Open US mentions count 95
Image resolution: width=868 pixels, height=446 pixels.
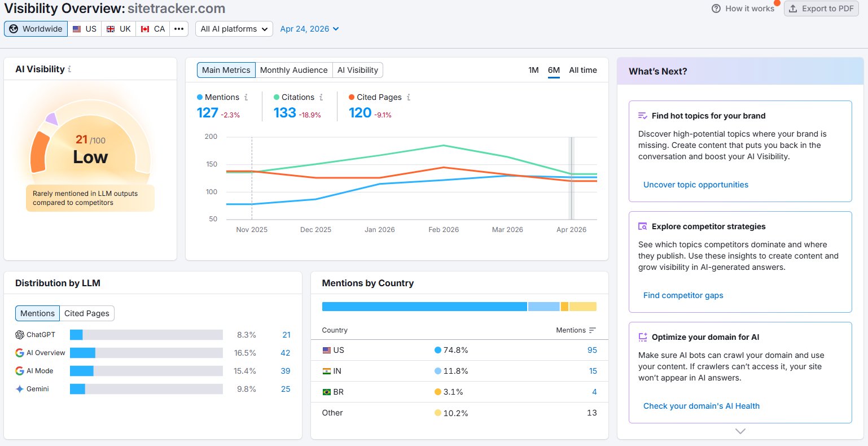click(592, 350)
